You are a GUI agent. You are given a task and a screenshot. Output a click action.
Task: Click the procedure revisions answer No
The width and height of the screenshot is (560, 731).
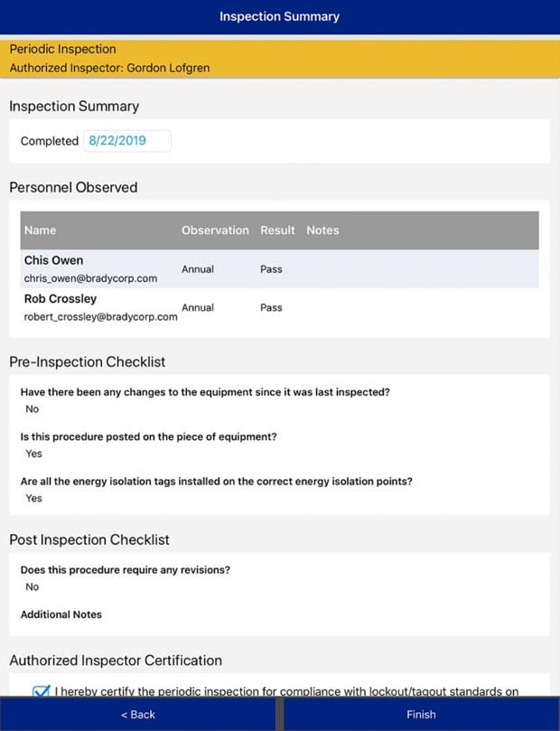coord(33,586)
